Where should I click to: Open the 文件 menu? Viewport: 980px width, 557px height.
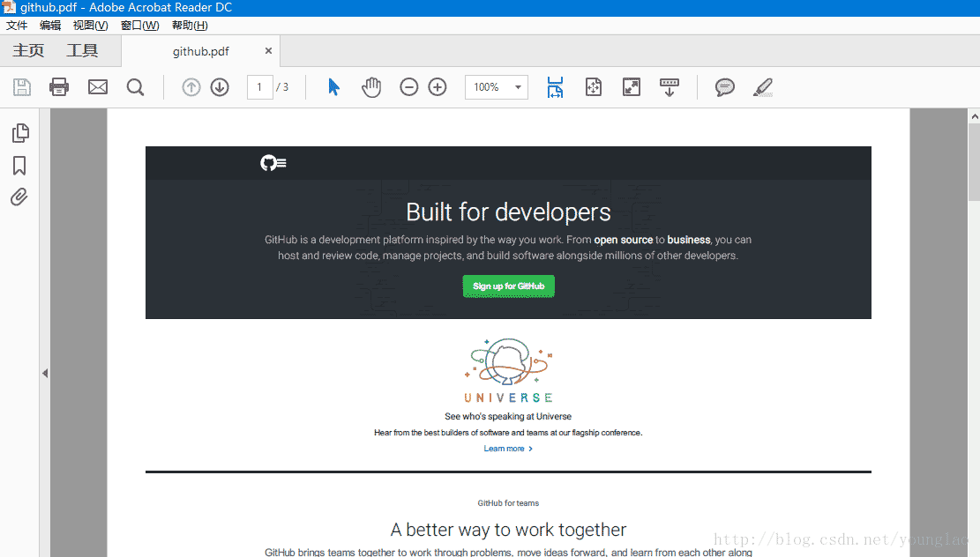(17, 25)
